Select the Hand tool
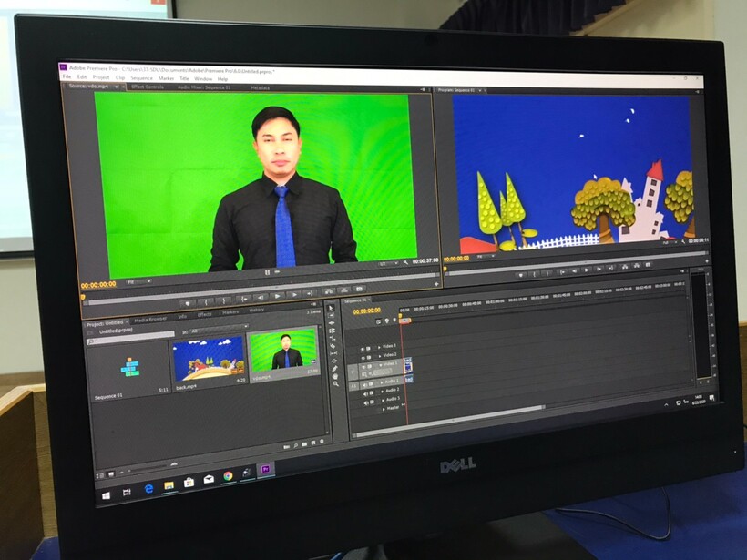747x560 pixels. pyautogui.click(x=335, y=376)
